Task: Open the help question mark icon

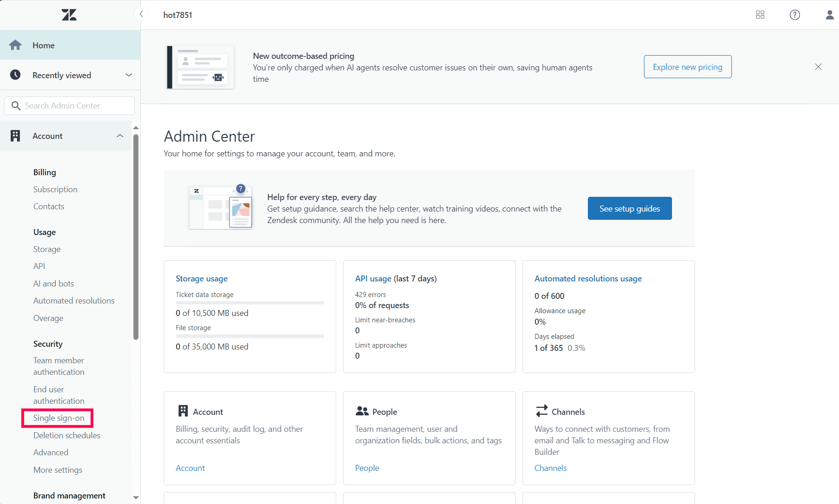Action: [x=794, y=15]
